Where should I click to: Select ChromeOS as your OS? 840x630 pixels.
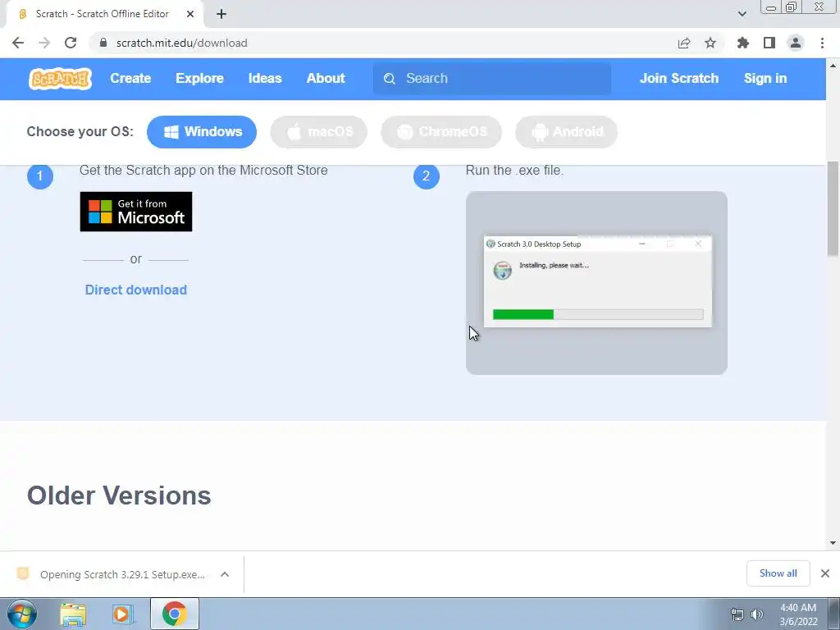(441, 132)
